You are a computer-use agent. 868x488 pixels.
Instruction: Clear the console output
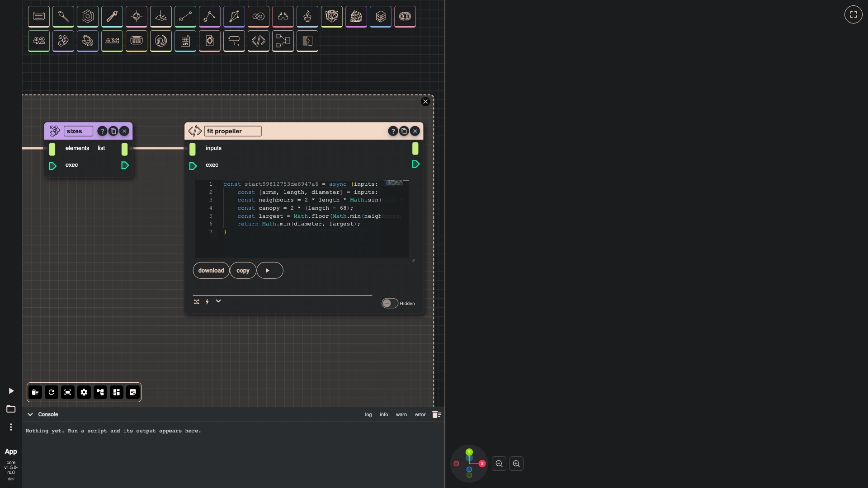437,414
